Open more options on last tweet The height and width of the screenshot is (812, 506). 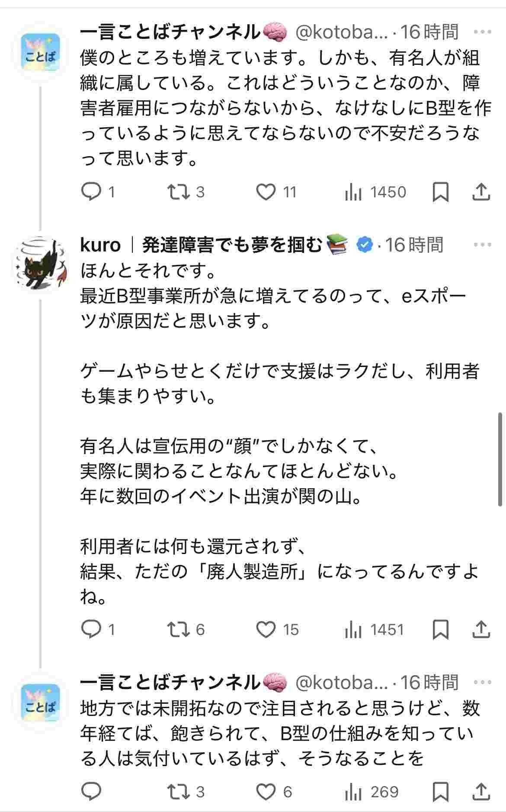(x=482, y=683)
